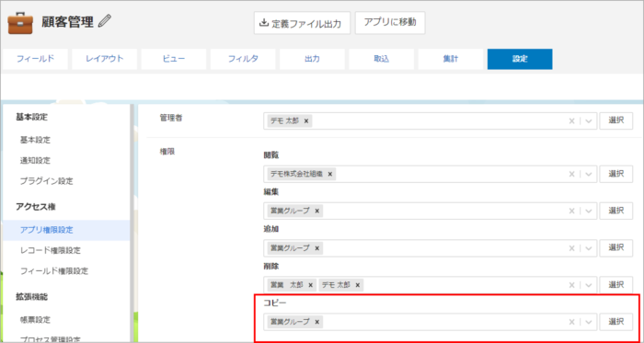Remove 営業グループ tag from 追加
The image size is (644, 343).
coord(316,248)
